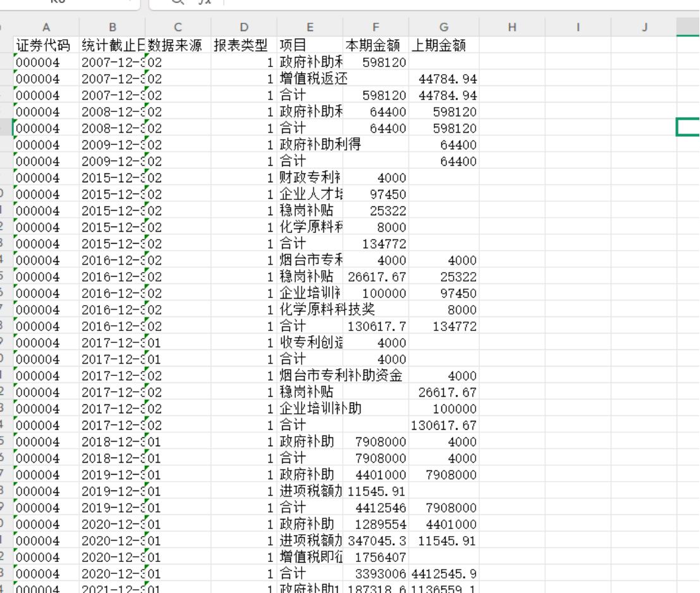This screenshot has height=593, width=700.
Task: Select column E header
Action: (310, 27)
